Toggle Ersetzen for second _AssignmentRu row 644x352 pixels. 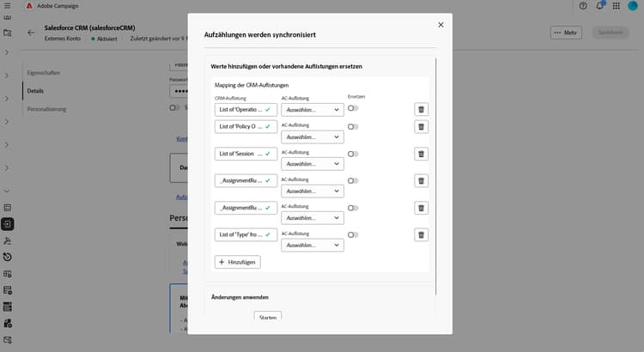coord(353,208)
